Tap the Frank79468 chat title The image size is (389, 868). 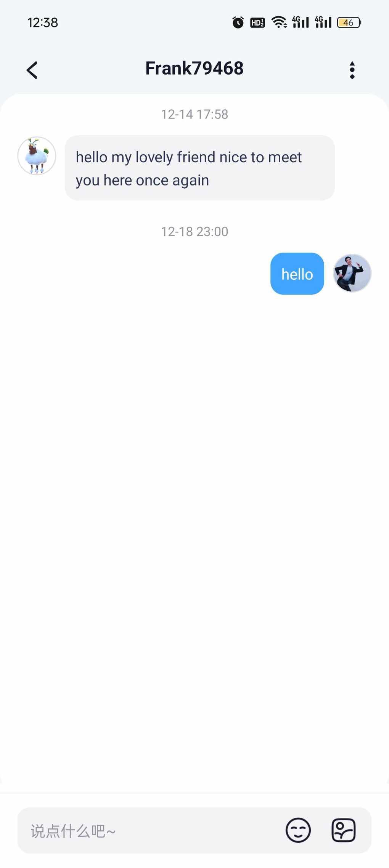tap(194, 69)
